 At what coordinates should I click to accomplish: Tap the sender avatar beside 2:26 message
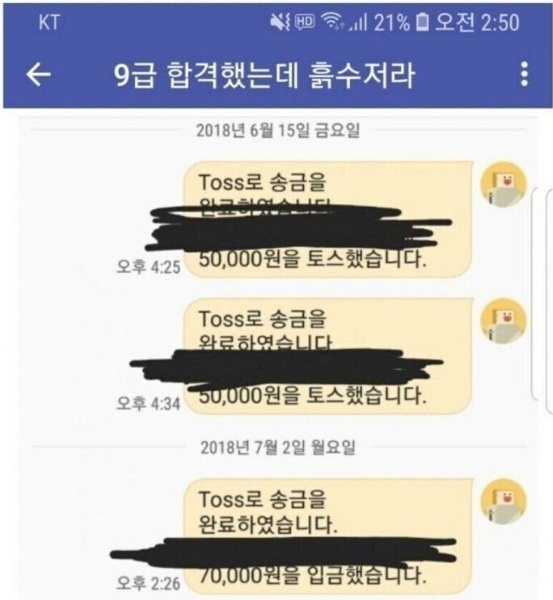504,501
